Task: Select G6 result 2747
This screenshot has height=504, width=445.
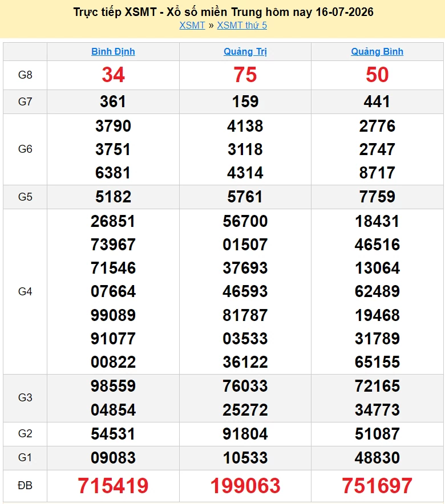Action: pos(377,149)
